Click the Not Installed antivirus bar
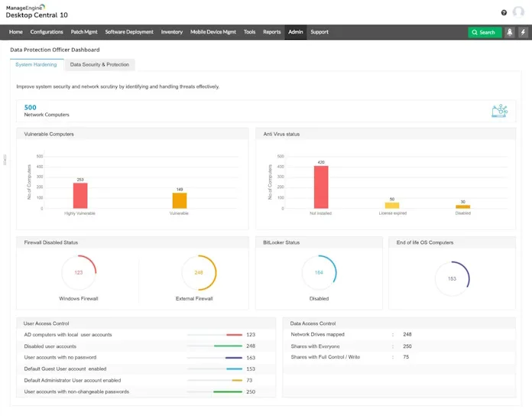Screen dimensions: 532x416 tap(321, 187)
